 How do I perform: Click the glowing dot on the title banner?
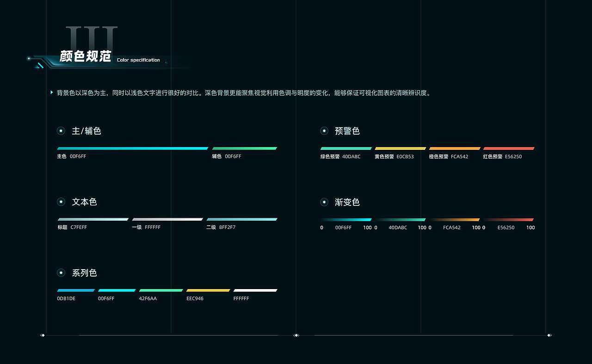pos(29,58)
